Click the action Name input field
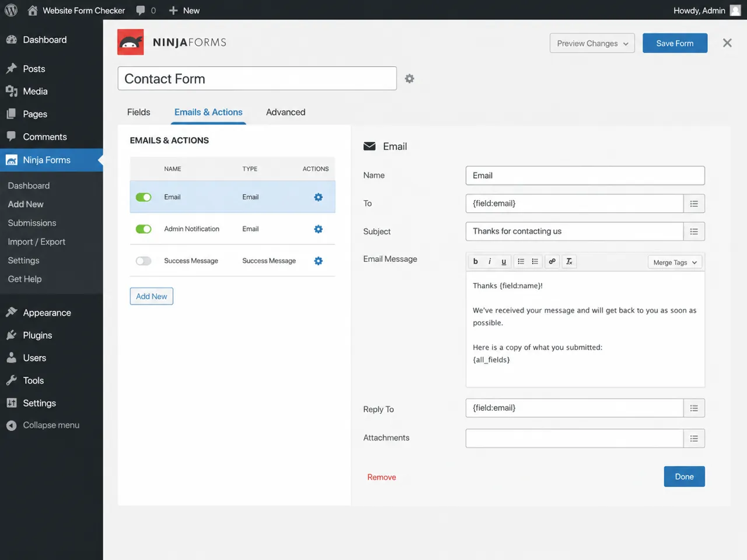747x560 pixels. (x=585, y=176)
